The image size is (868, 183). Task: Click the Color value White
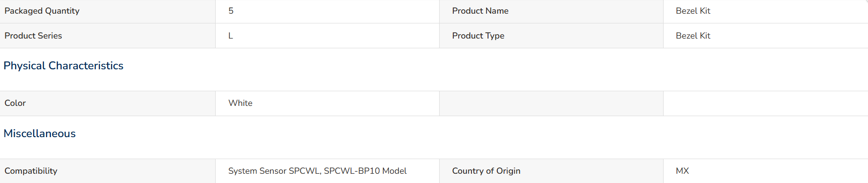(x=240, y=103)
